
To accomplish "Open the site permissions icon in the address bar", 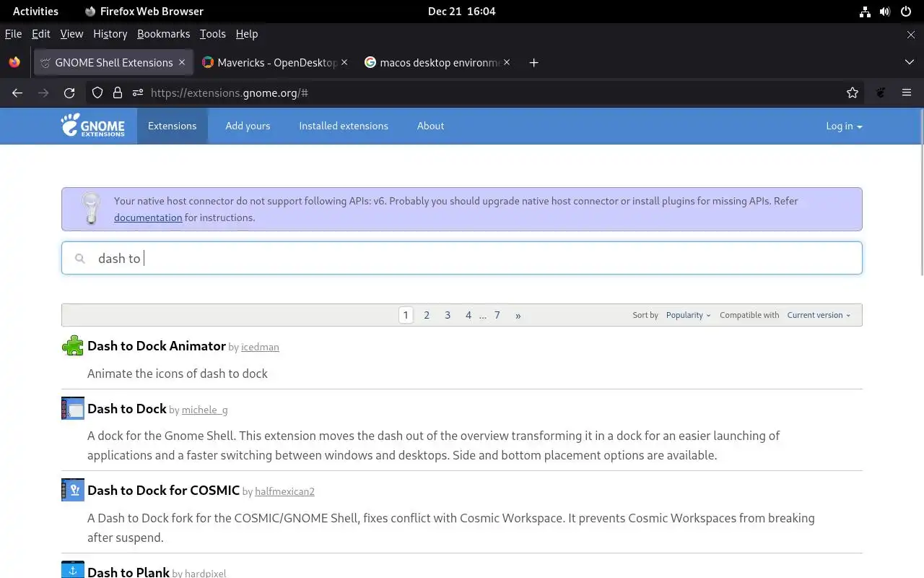I will click(x=137, y=92).
